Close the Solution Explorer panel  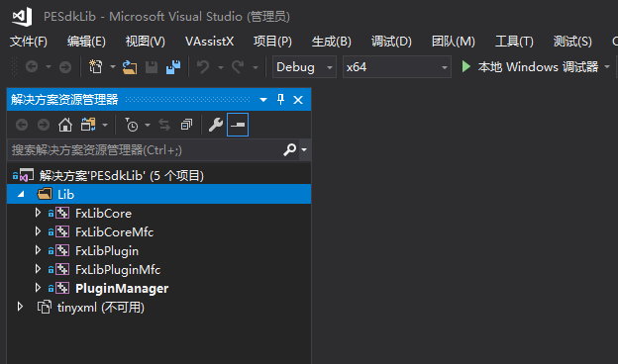pos(298,100)
